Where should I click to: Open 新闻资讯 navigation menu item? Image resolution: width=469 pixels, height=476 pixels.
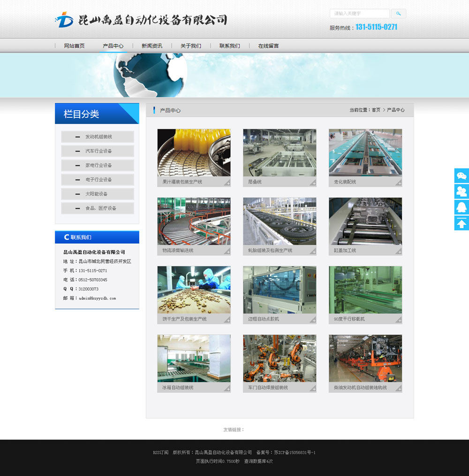click(x=152, y=46)
